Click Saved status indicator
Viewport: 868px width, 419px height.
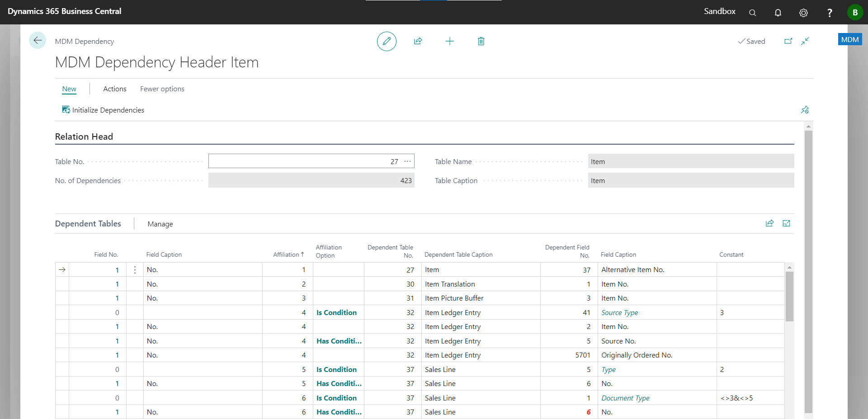751,41
